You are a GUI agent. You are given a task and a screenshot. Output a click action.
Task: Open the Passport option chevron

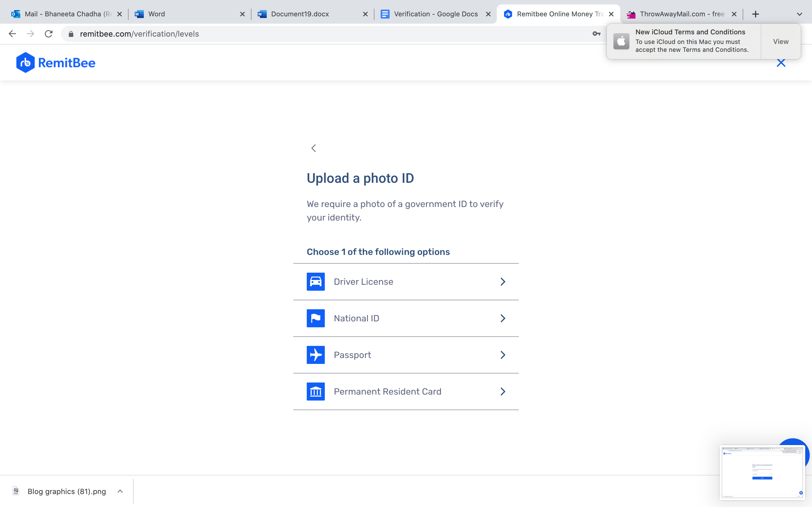503,355
